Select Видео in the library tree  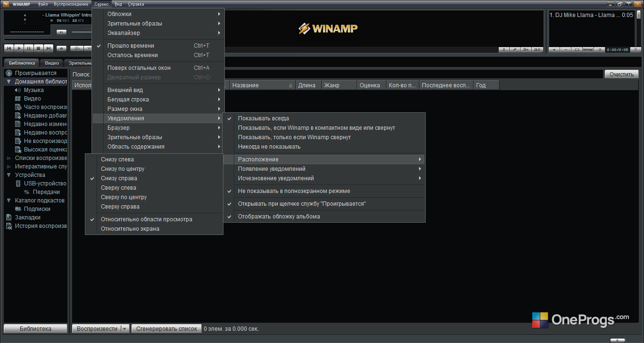[33, 99]
